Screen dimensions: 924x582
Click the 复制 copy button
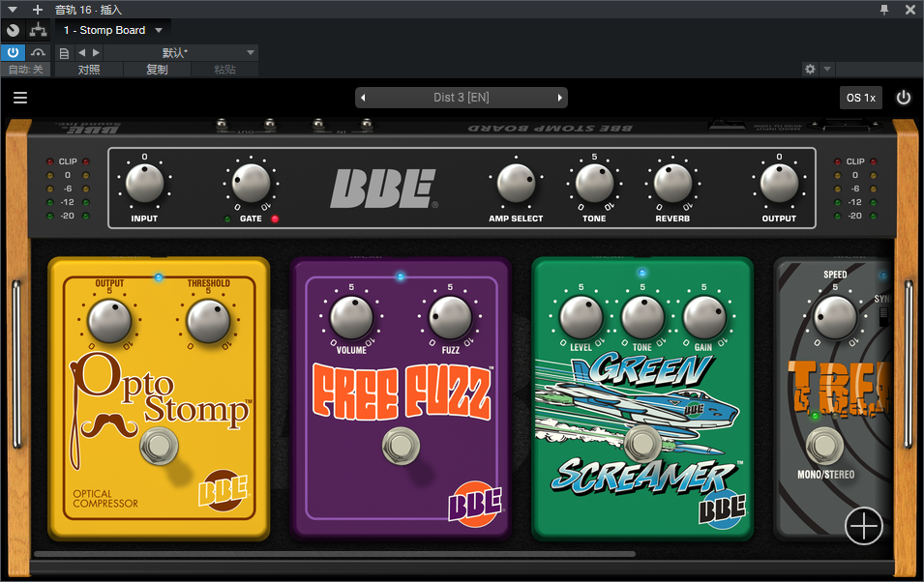[x=157, y=70]
